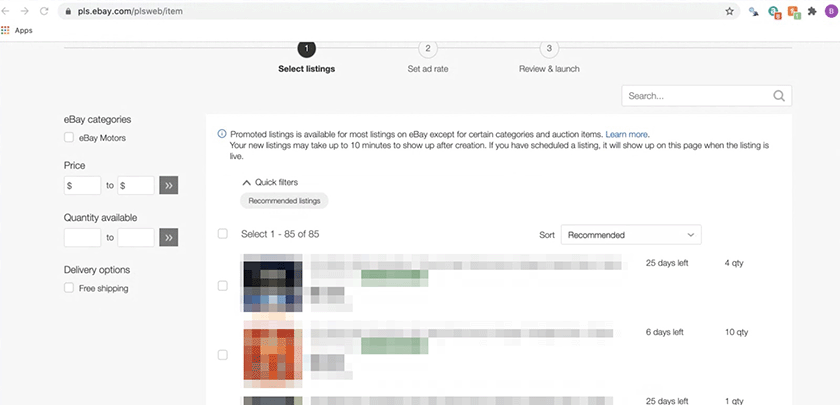The width and height of the screenshot is (840, 405).
Task: Click the maximum Quantity available field
Action: tap(136, 237)
